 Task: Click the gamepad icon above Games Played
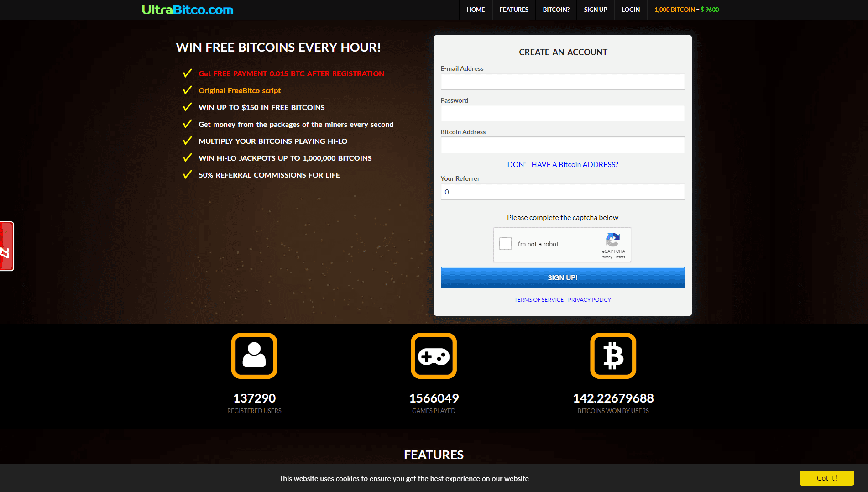point(434,356)
